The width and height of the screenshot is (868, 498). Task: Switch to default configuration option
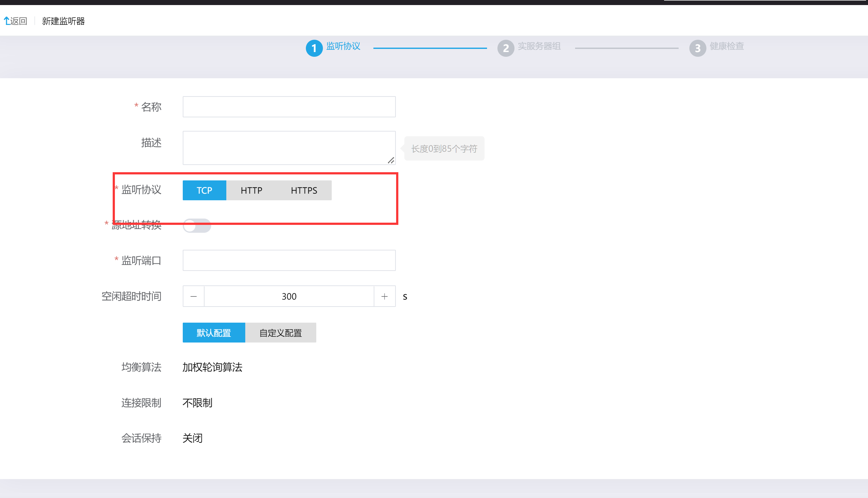pyautogui.click(x=214, y=333)
